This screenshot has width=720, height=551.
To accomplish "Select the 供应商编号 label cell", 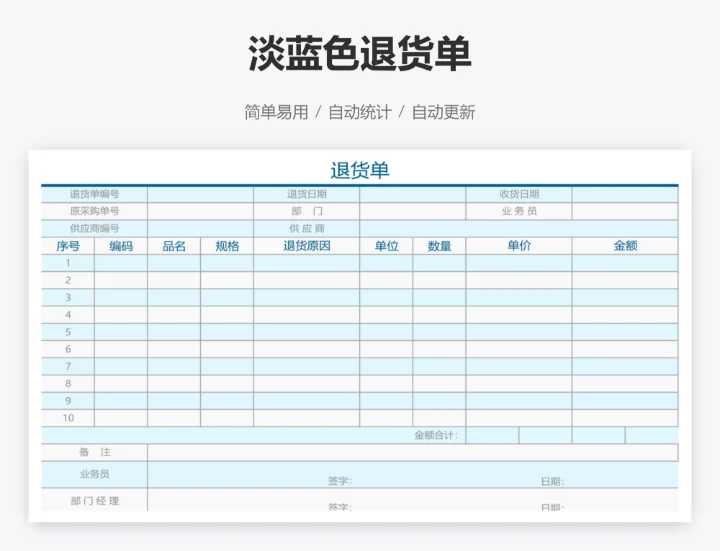I will (94, 229).
